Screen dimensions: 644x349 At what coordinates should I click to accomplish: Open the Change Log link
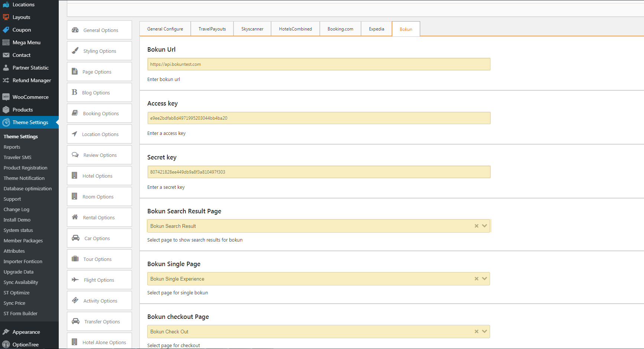tap(16, 210)
